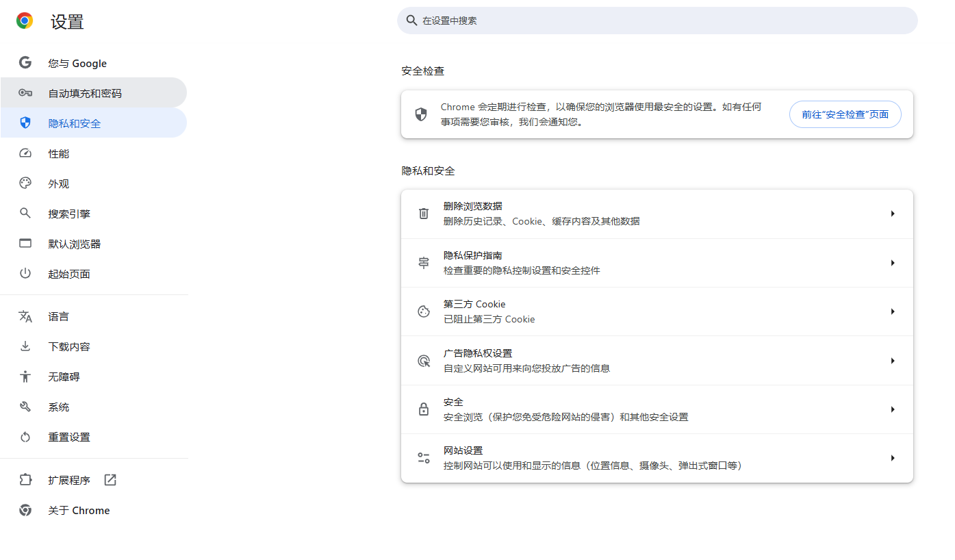The width and height of the screenshot is (955, 560).
Task: Open 下载内容 settings
Action: (x=93, y=346)
